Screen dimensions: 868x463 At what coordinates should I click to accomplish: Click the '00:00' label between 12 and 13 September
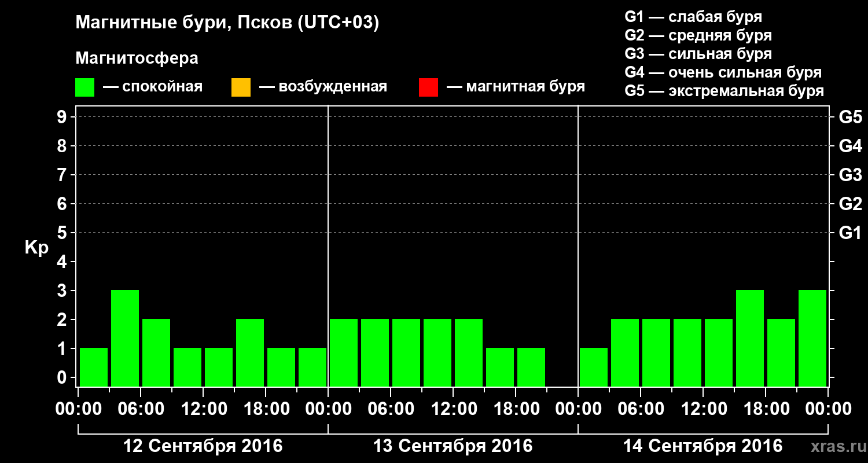(328, 410)
